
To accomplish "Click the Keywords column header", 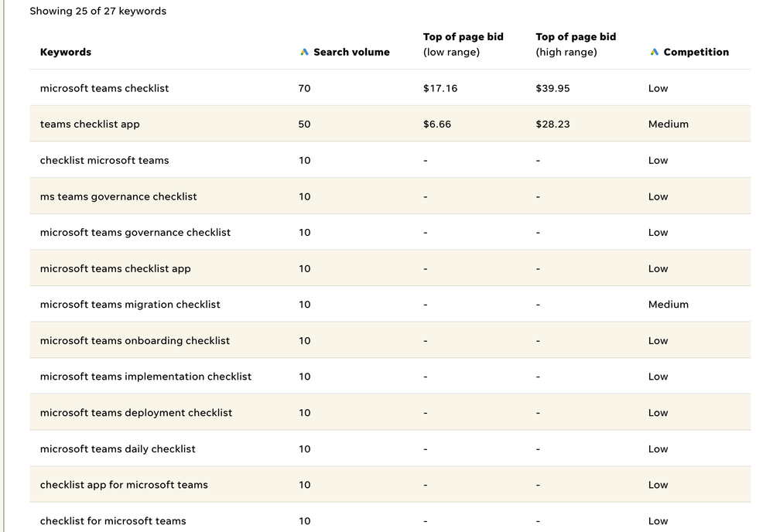I will [x=66, y=52].
